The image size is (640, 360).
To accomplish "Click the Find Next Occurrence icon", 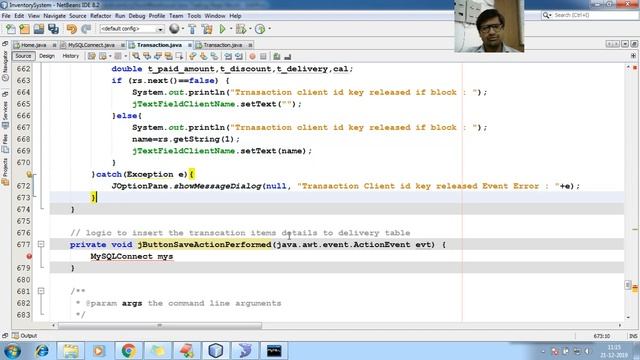I will point(158,56).
